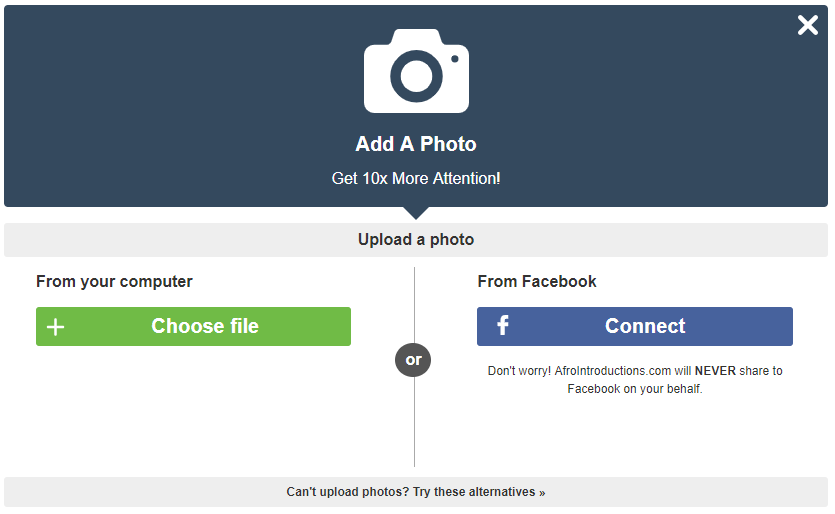Screen dimensions: 835x514
Task: Select the 'From your computer' label
Action: (x=114, y=282)
